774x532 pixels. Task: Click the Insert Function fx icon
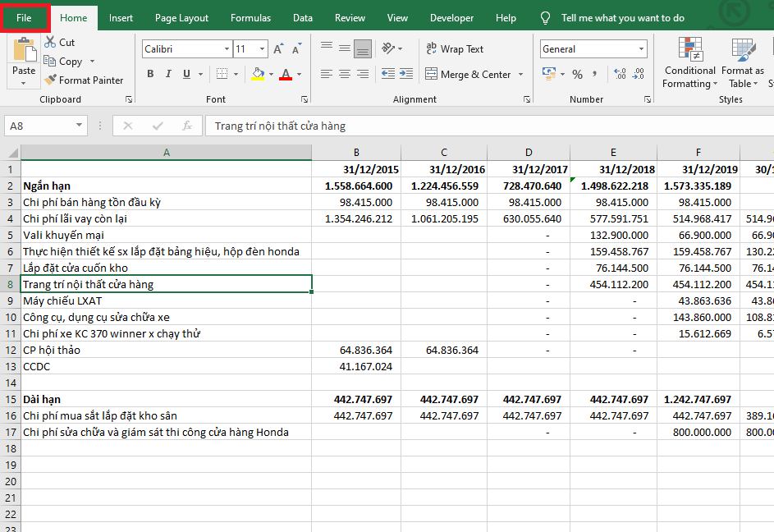pyautogui.click(x=187, y=126)
